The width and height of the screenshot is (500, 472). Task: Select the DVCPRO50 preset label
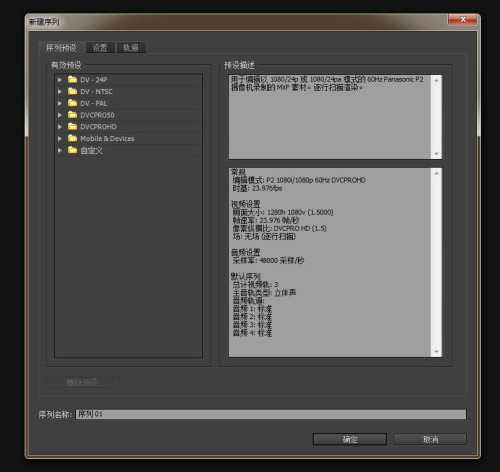point(97,115)
